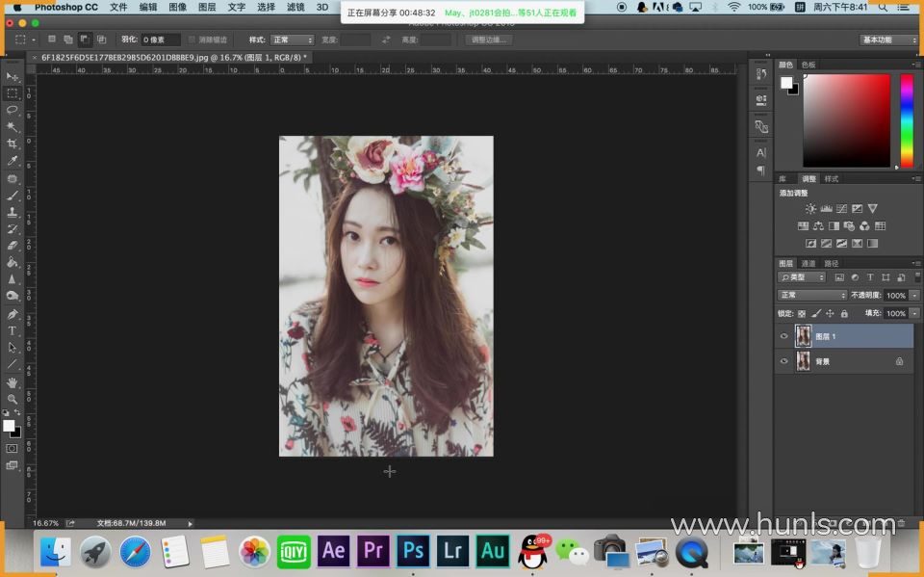This screenshot has width=924, height=577.
Task: Open the 图像 menu
Action: click(x=177, y=7)
